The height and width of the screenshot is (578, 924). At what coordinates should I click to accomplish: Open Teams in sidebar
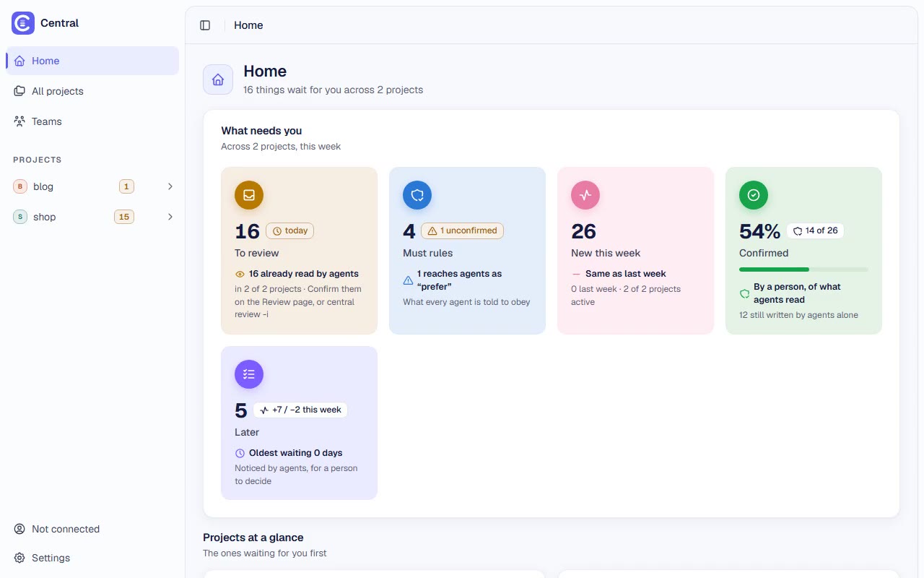point(92,121)
